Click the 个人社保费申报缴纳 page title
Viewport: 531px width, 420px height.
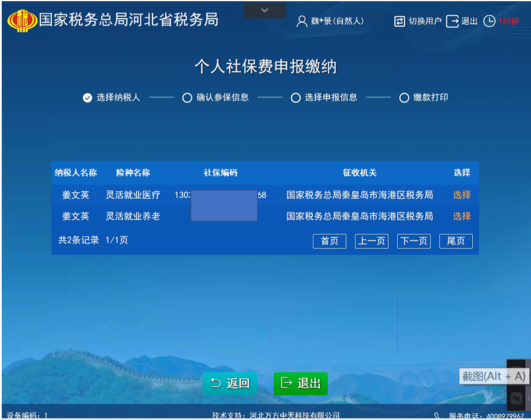[x=265, y=66]
